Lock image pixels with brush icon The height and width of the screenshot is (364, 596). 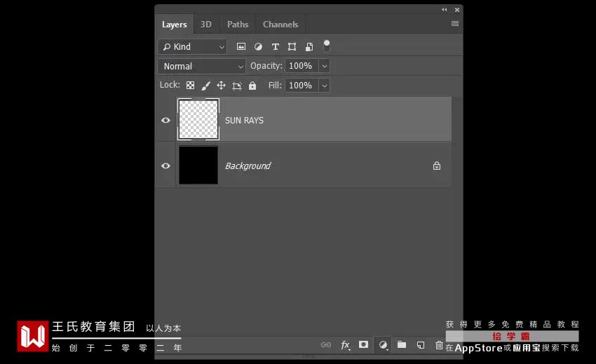click(205, 85)
